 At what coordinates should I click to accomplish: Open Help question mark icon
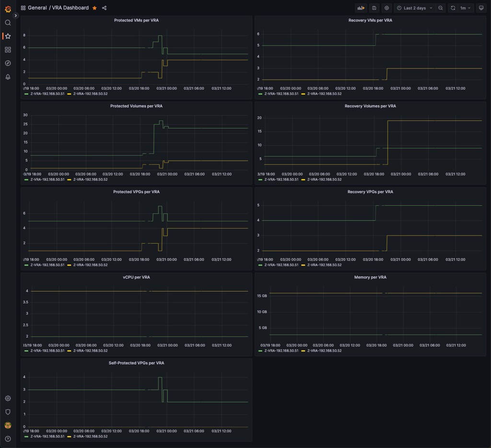8,438
